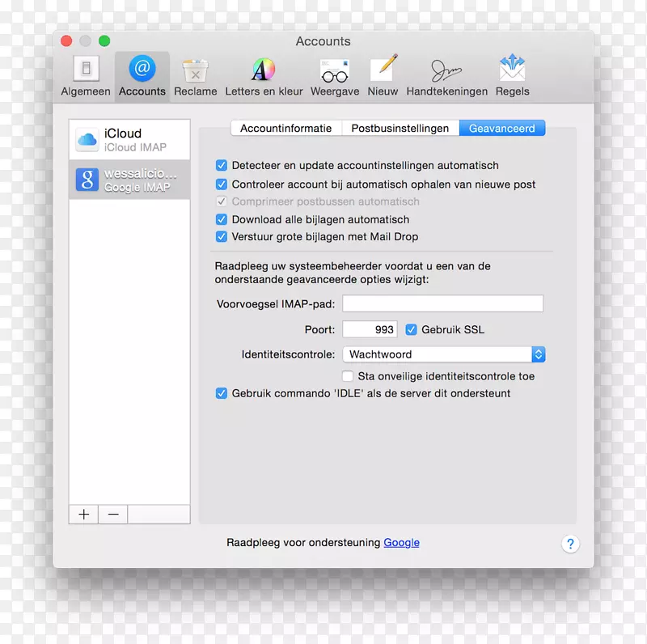Enable Sta onveilige identiteitscontrole toe
The width and height of the screenshot is (647, 644).
(348, 375)
